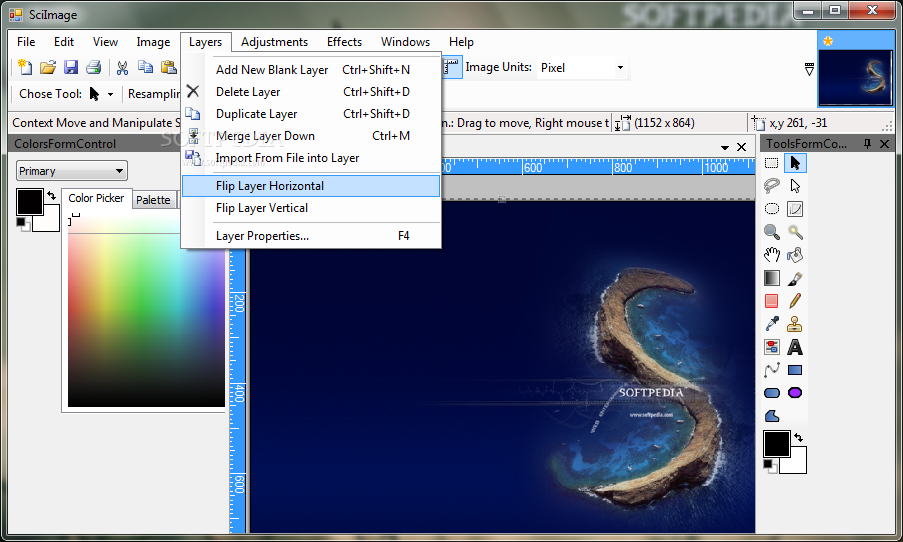The height and width of the screenshot is (542, 903).
Task: Open the Image menu
Action: click(x=153, y=42)
